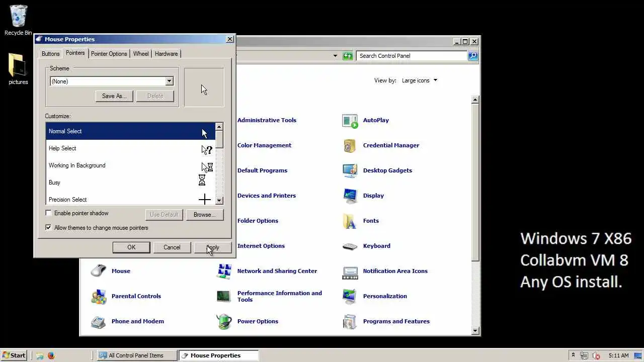Click the Notification Area Icons icon
This screenshot has width=644, height=362.
350,271
